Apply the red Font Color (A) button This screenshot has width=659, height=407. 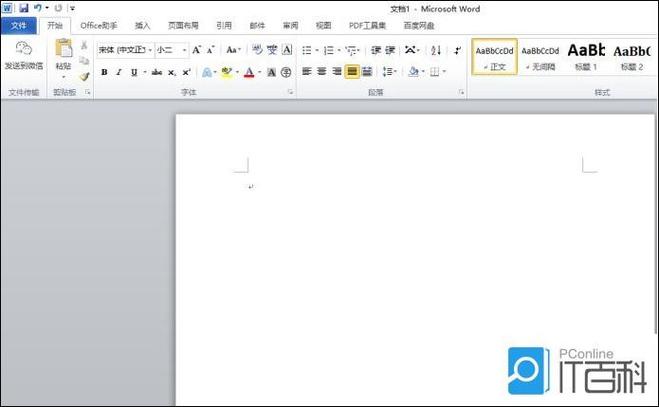point(249,72)
